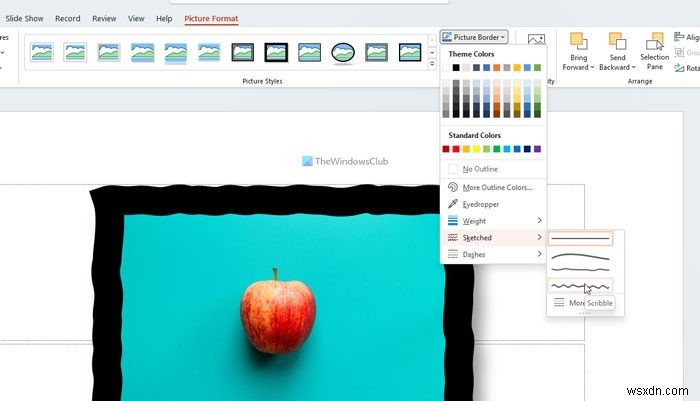Pick orange theme color swatch
Viewport: 700px width, 401px height.
coord(496,68)
